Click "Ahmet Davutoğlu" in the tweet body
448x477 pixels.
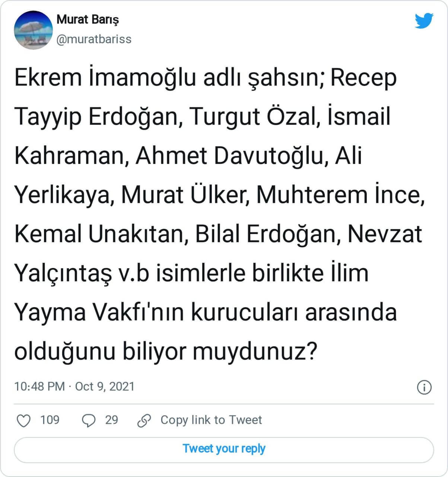pos(228,156)
